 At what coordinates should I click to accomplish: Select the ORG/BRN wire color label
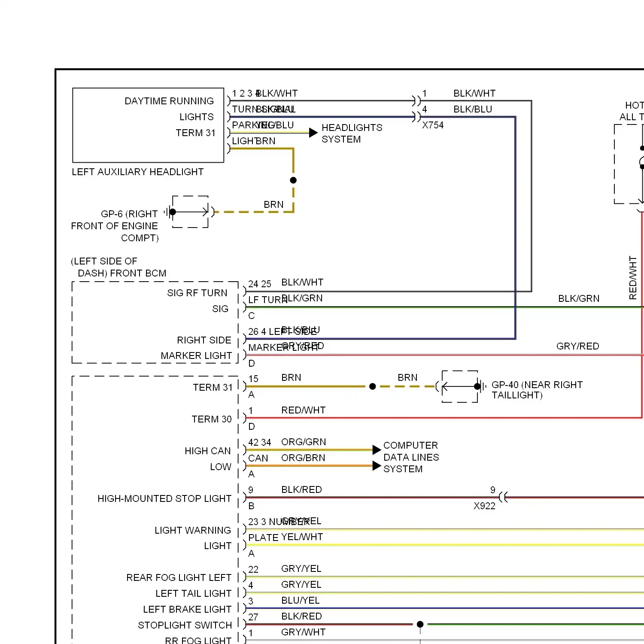(303, 458)
